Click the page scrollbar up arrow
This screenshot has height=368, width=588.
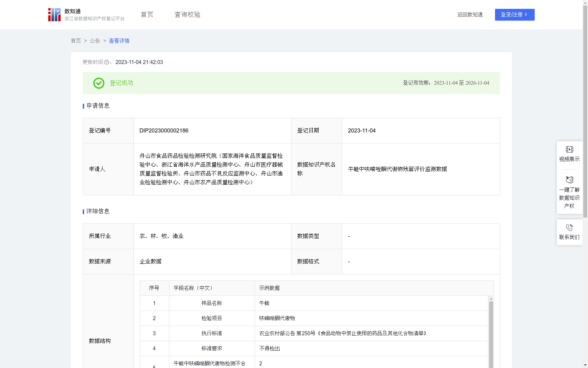point(585,3)
